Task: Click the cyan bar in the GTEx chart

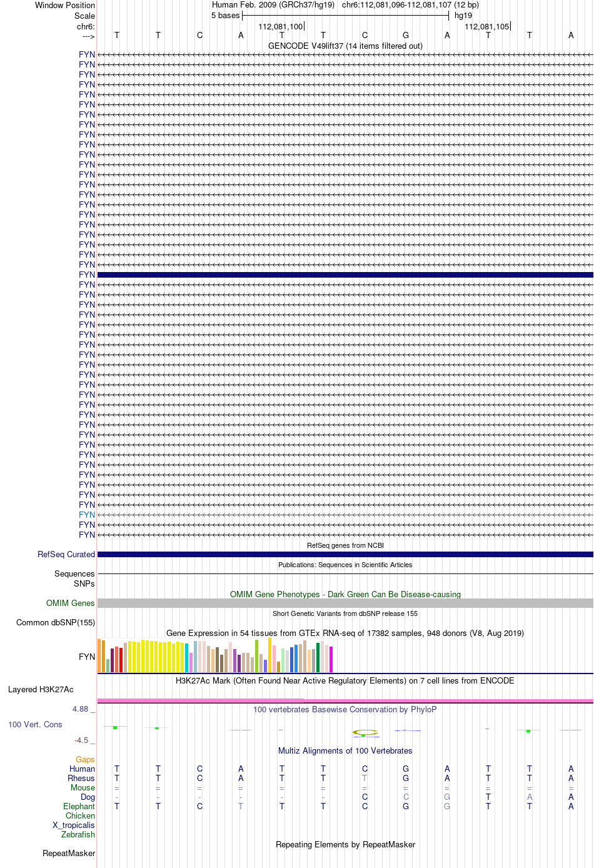Action: 186,657
